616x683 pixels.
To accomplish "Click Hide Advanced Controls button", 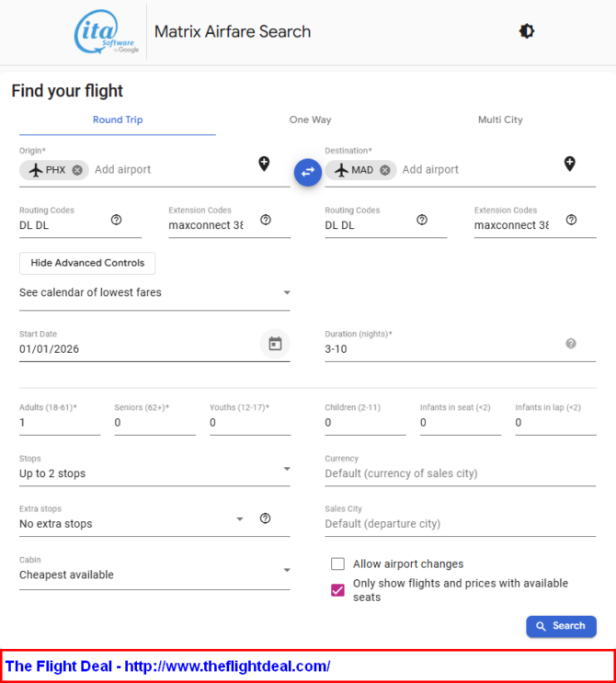I will click(87, 263).
